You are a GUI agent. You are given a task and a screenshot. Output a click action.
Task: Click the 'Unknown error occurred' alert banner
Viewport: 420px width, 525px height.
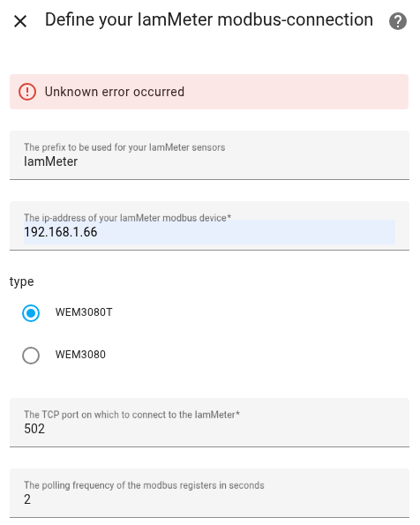[209, 92]
